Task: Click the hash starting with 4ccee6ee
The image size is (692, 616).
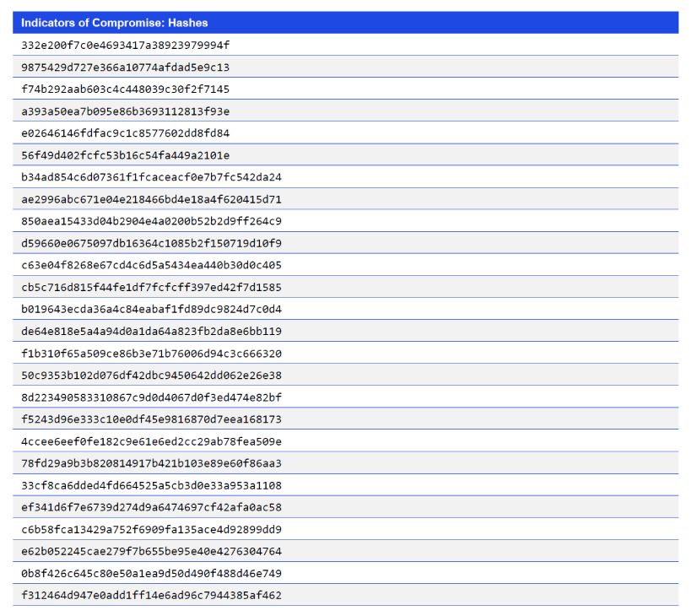Action: 152,440
